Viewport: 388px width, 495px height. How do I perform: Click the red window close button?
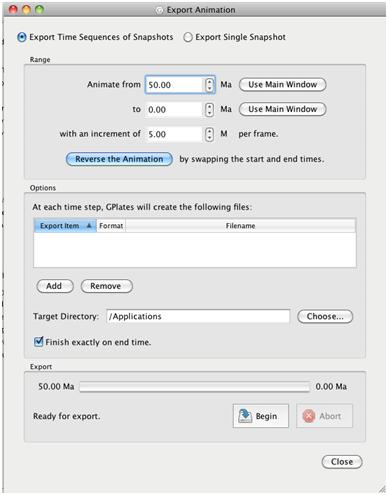13,9
